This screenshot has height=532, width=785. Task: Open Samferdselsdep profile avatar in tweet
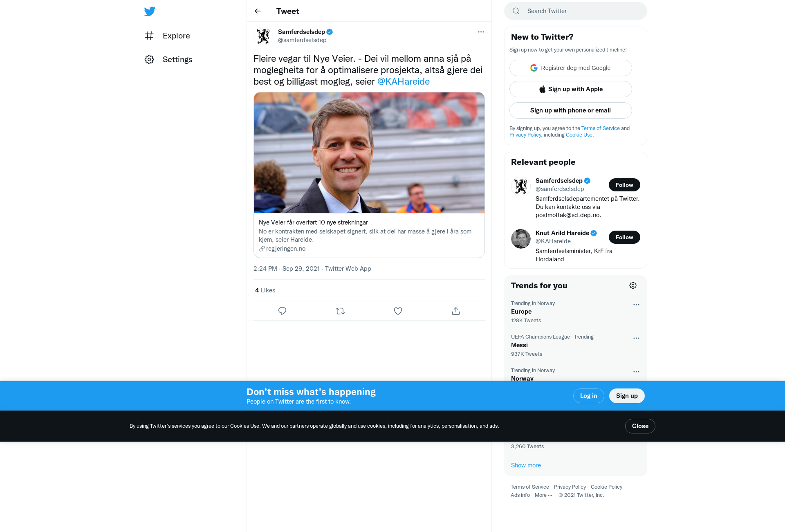pyautogui.click(x=263, y=36)
